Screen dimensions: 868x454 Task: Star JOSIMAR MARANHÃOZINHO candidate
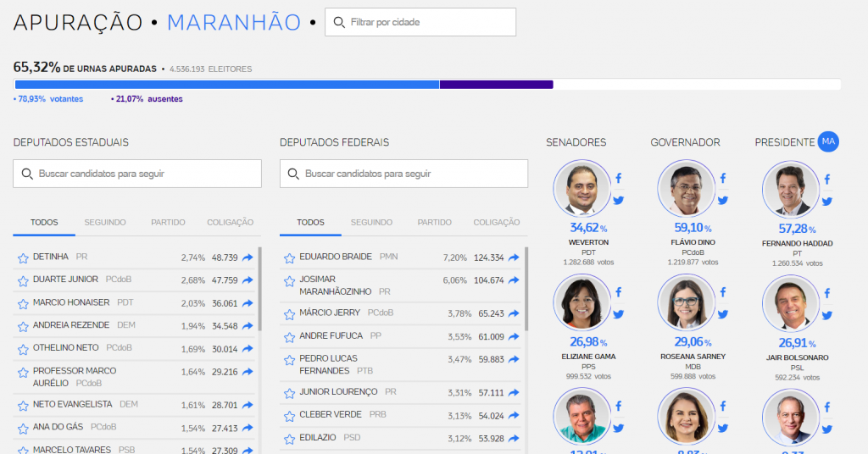point(289,281)
